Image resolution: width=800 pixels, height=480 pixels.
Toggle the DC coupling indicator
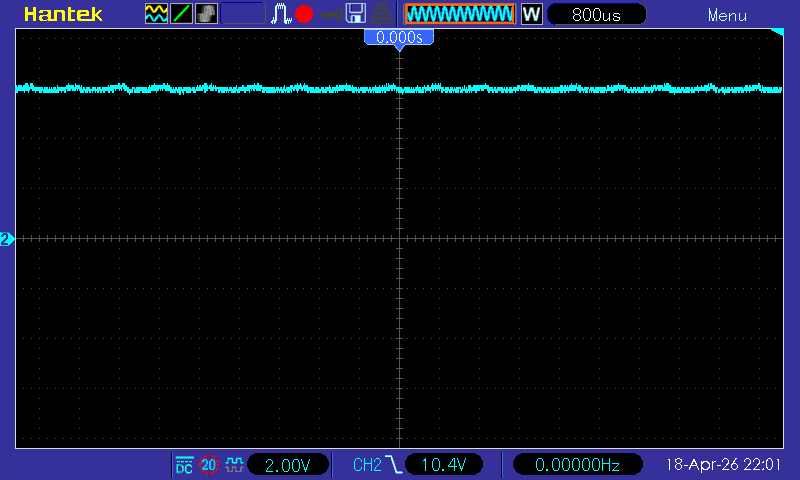(184, 465)
